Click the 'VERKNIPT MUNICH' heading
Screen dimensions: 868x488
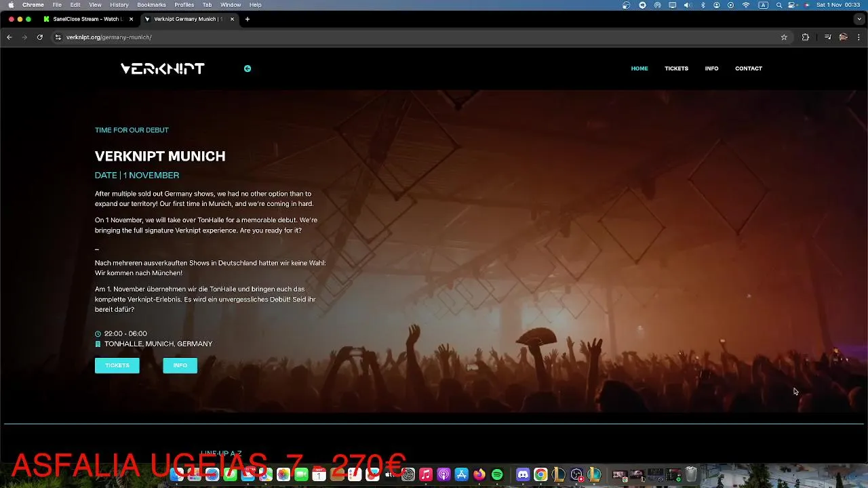click(x=160, y=156)
